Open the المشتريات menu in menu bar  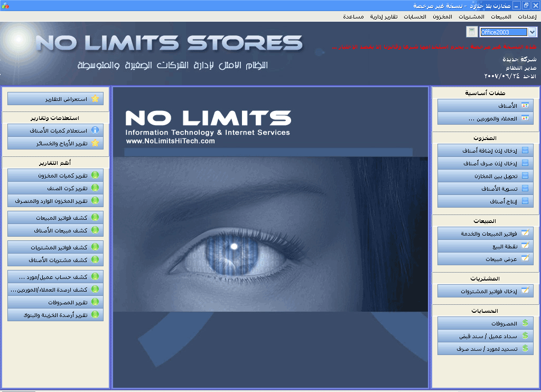(x=471, y=16)
